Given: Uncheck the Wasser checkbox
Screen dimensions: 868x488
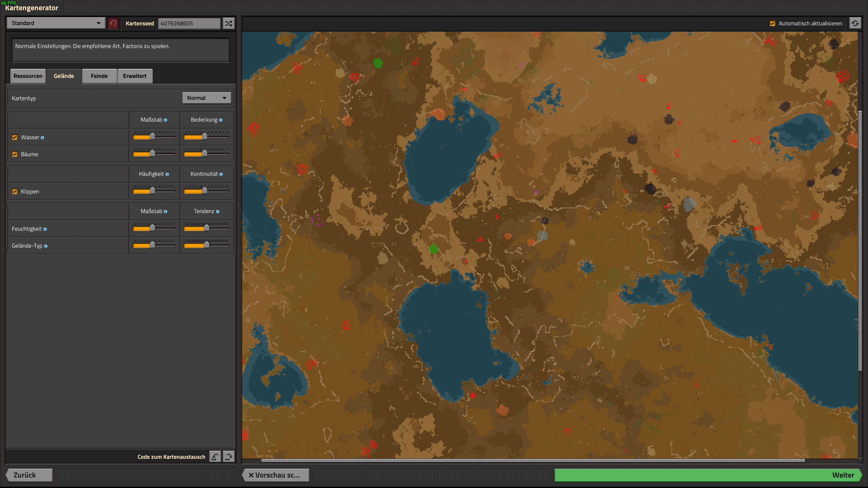Looking at the screenshot, I should [x=15, y=137].
